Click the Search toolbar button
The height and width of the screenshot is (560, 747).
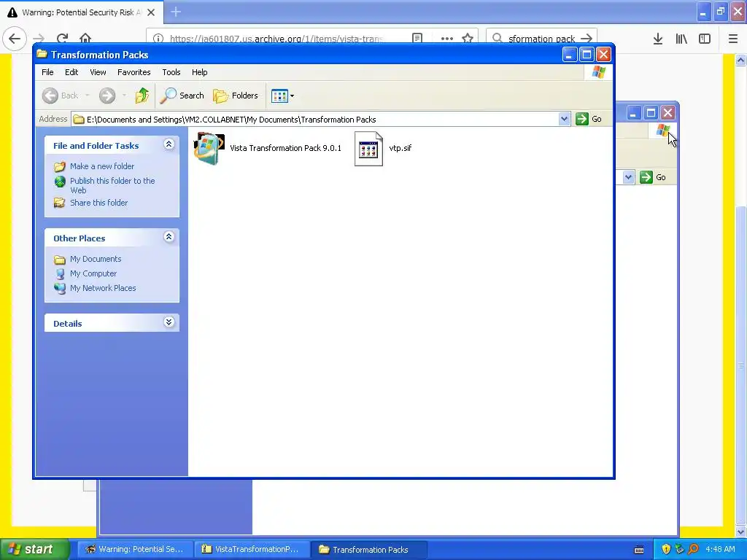tap(182, 96)
